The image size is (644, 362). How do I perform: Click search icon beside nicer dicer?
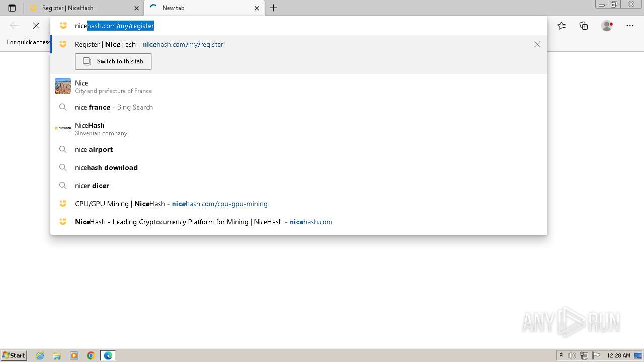click(x=63, y=186)
